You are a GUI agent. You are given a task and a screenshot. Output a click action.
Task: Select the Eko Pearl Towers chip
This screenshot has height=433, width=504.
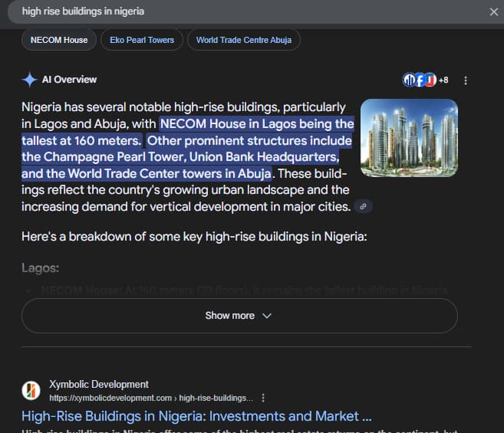(x=142, y=40)
